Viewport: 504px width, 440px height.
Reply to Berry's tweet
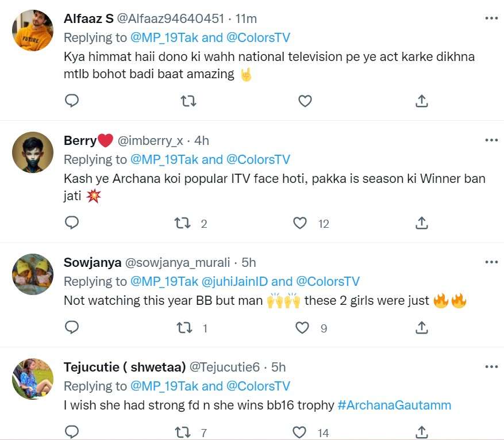click(x=72, y=223)
